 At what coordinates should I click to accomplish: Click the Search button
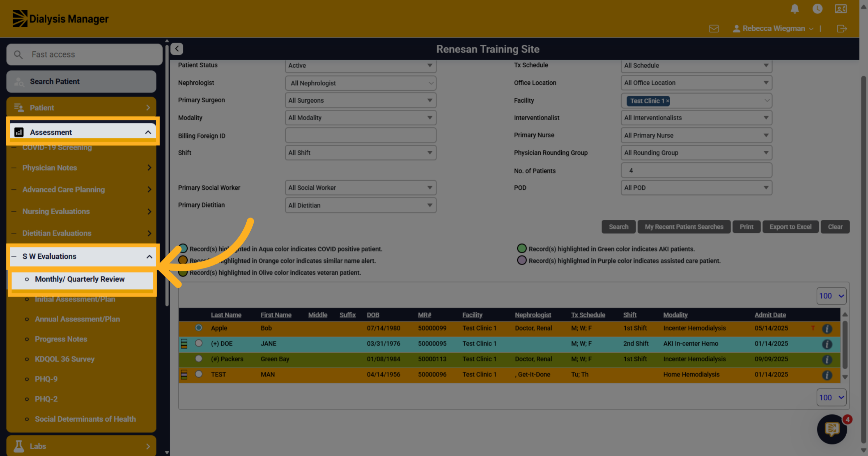point(618,227)
